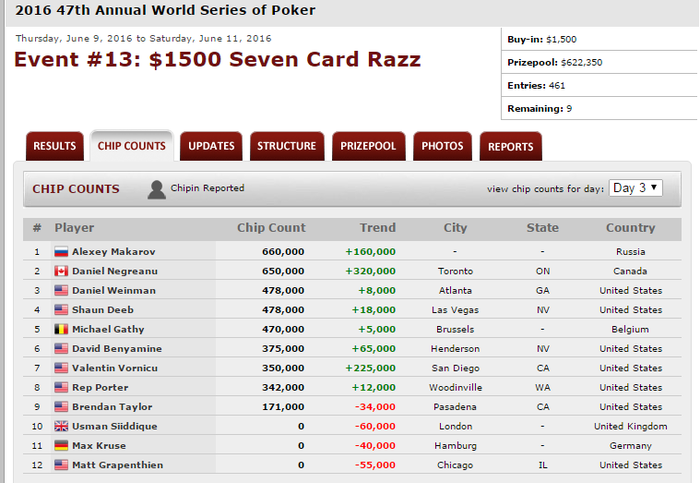Click the Player column header
This screenshot has width=700, height=483.
click(74, 228)
